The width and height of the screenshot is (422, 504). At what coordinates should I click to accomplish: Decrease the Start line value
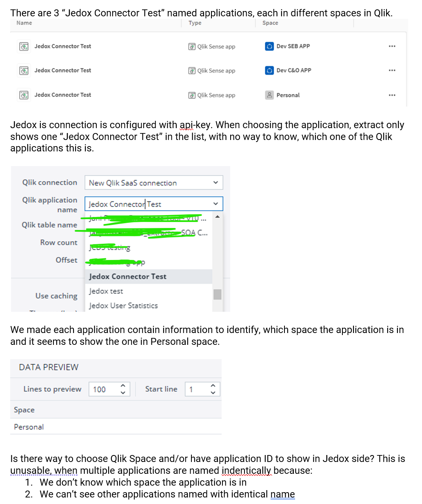point(213,393)
